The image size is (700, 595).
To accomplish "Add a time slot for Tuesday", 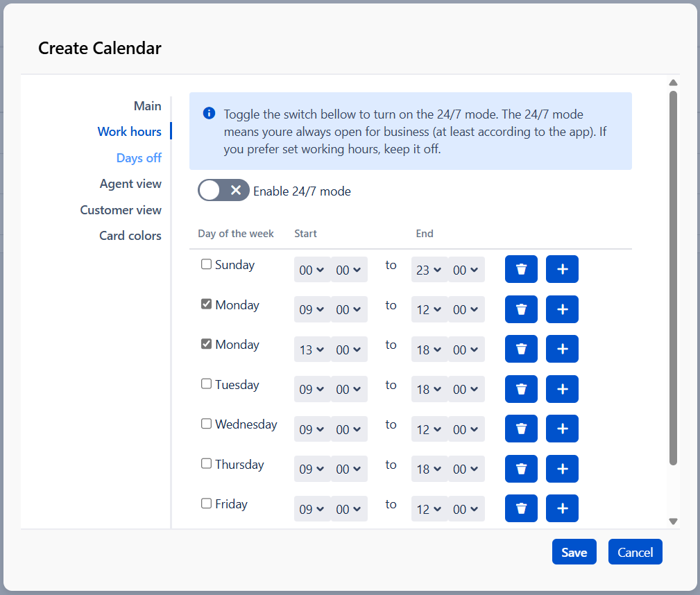I will click(x=562, y=390).
